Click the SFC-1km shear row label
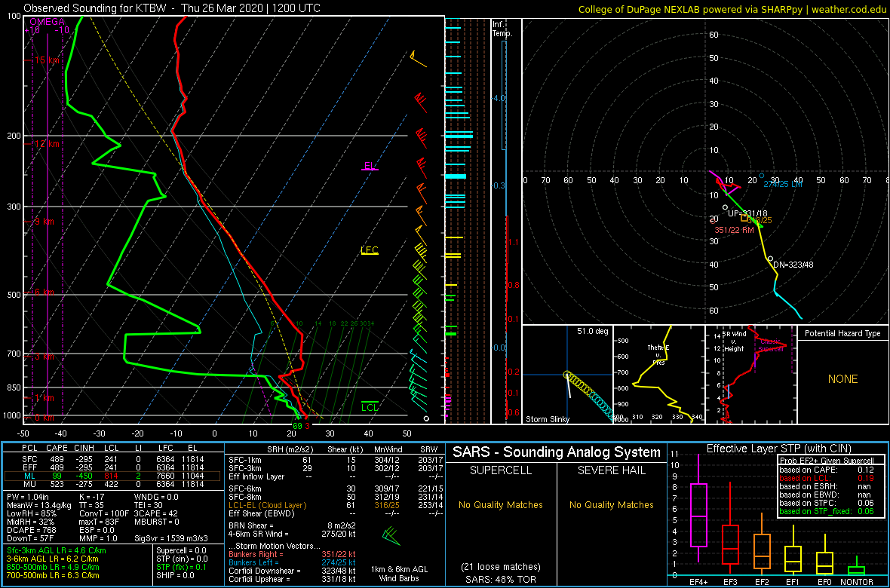Image resolution: width=890 pixels, height=588 pixels. click(244, 459)
